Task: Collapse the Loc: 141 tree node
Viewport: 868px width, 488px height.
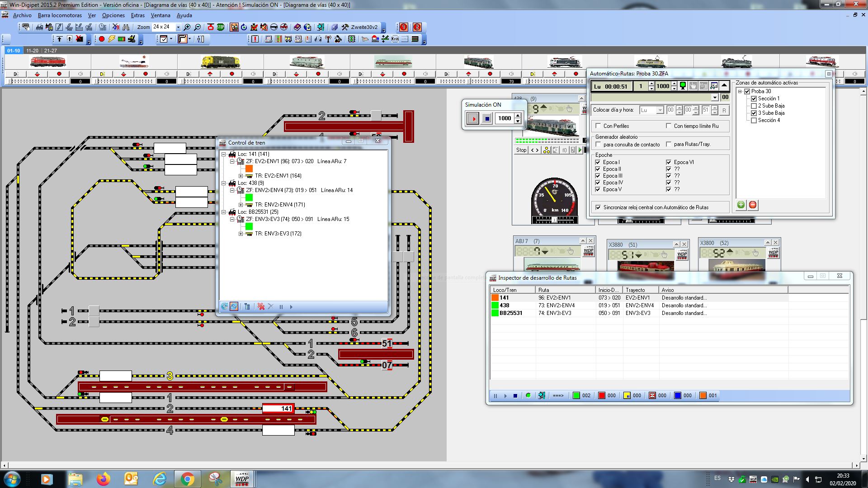Action: click(x=223, y=154)
